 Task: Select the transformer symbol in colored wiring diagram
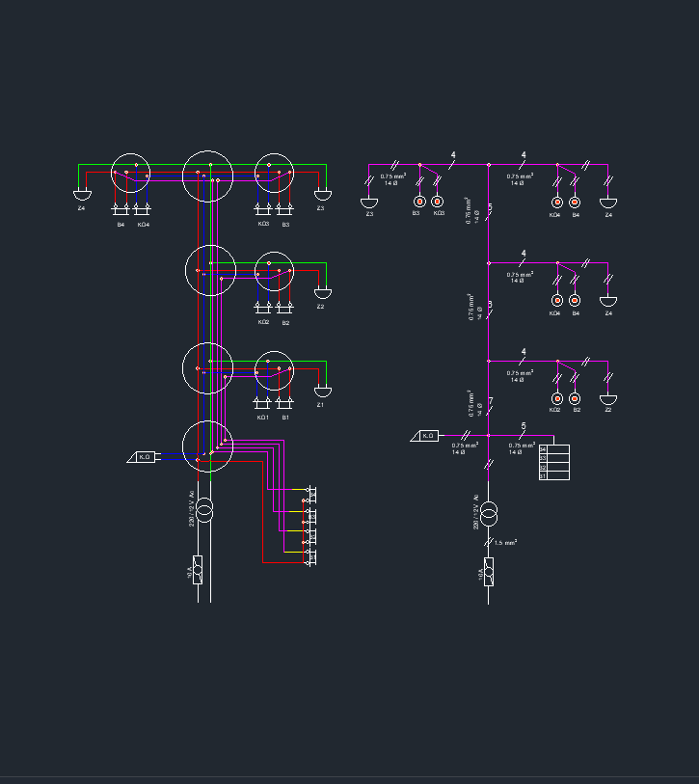pos(204,510)
